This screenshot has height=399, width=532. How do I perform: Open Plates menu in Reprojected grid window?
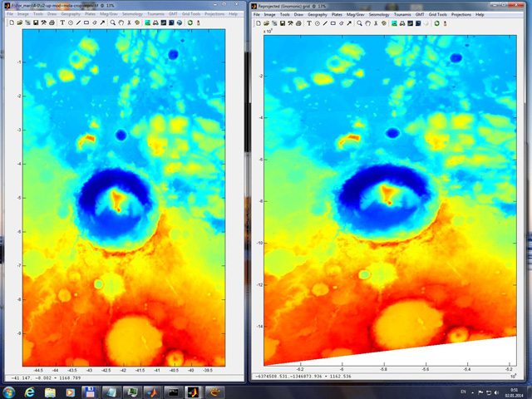tap(337, 15)
